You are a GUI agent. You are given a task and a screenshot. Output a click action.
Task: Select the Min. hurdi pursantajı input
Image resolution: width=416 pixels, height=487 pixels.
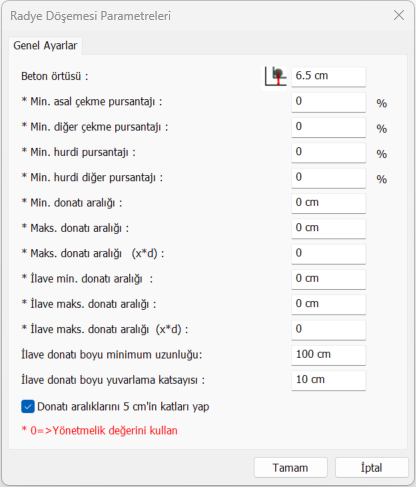coord(329,153)
